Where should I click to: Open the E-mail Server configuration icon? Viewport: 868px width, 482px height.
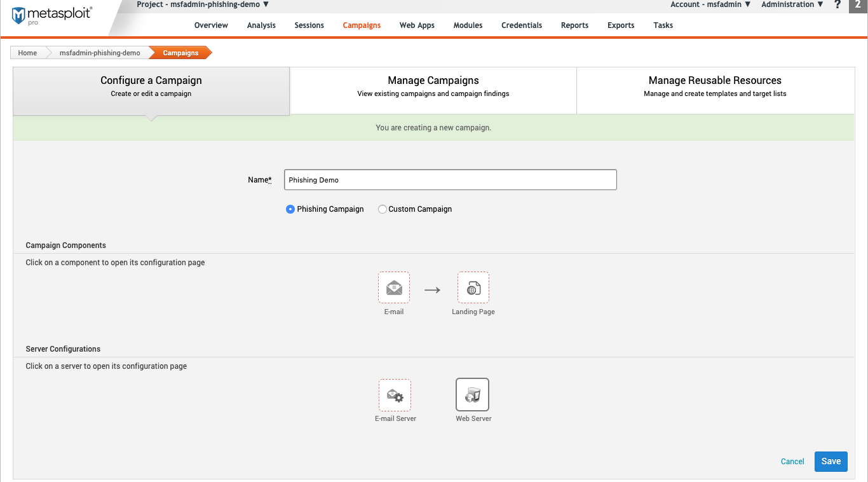[x=395, y=396]
